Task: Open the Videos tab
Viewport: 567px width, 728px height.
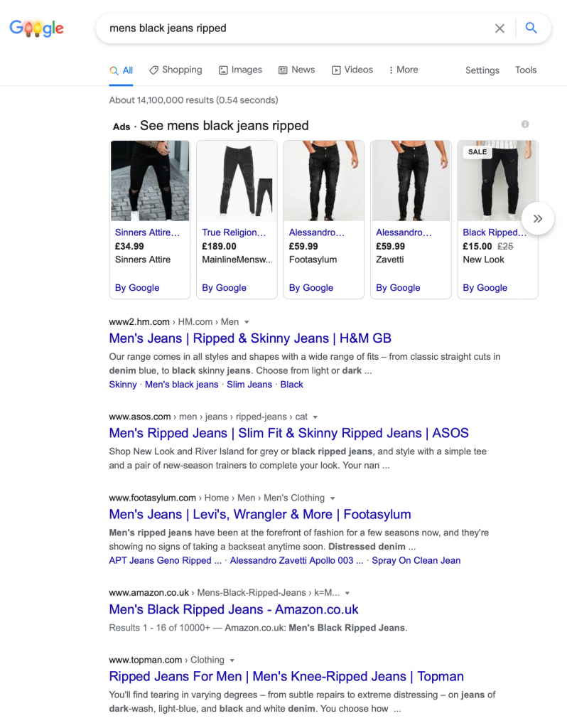Action: point(352,70)
